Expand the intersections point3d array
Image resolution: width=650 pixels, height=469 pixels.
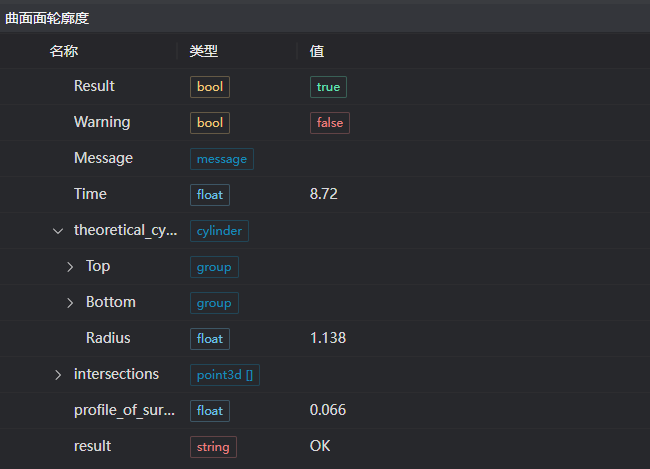tap(58, 375)
